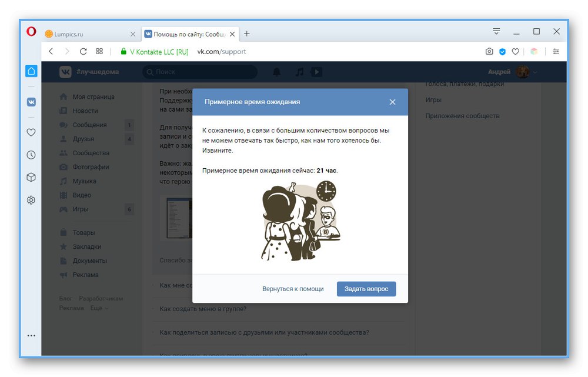This screenshot has height=377, width=588.
Task: Open Видео in the left menu
Action: [75, 195]
